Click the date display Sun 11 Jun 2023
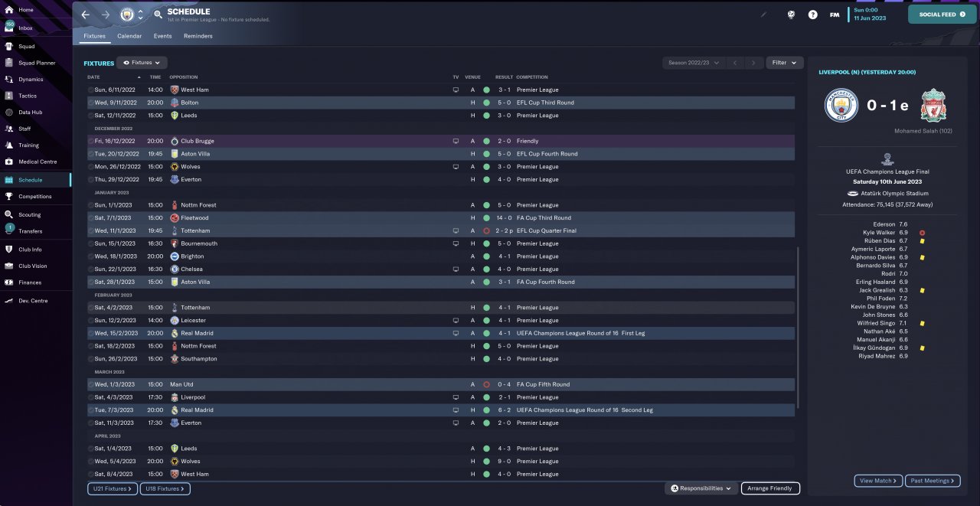Screen dimensions: 980x506 point(870,15)
